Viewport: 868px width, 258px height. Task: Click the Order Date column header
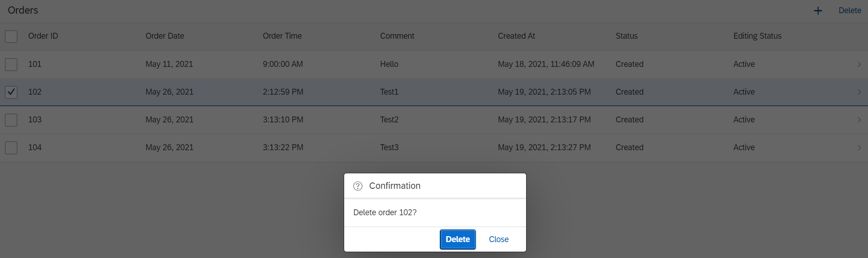point(165,36)
